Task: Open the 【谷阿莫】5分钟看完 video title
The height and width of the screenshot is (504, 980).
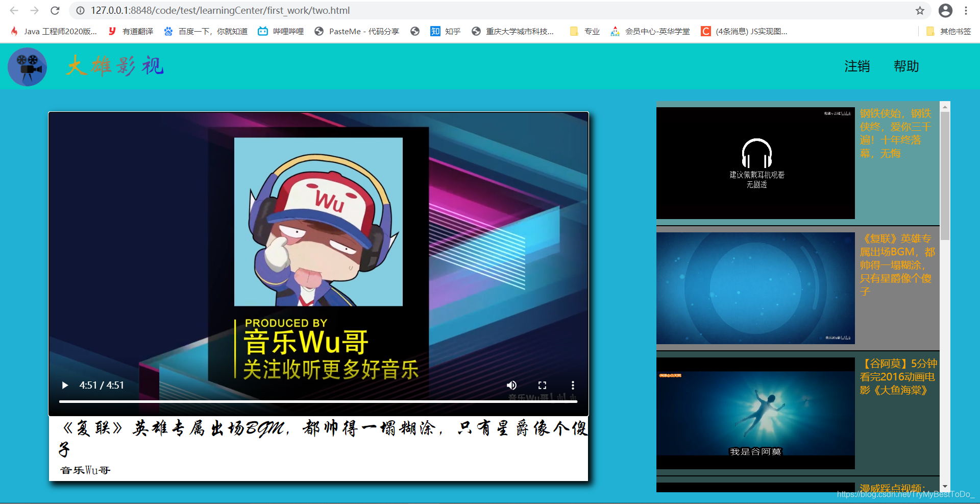Action: [898, 377]
